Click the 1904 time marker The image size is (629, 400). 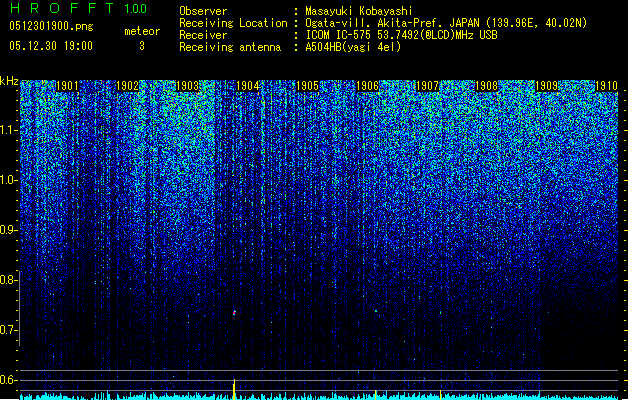pos(248,86)
